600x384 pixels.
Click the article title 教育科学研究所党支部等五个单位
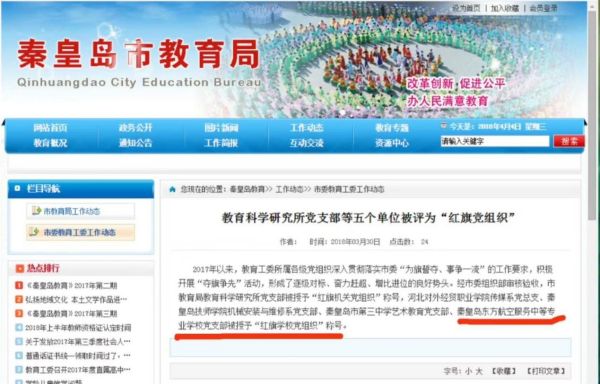pos(368,218)
